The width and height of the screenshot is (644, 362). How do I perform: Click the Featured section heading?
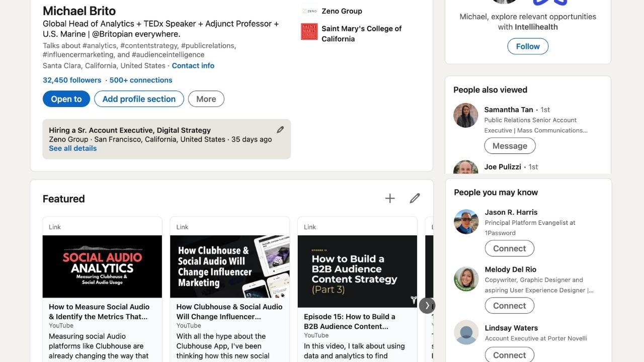pyautogui.click(x=63, y=199)
